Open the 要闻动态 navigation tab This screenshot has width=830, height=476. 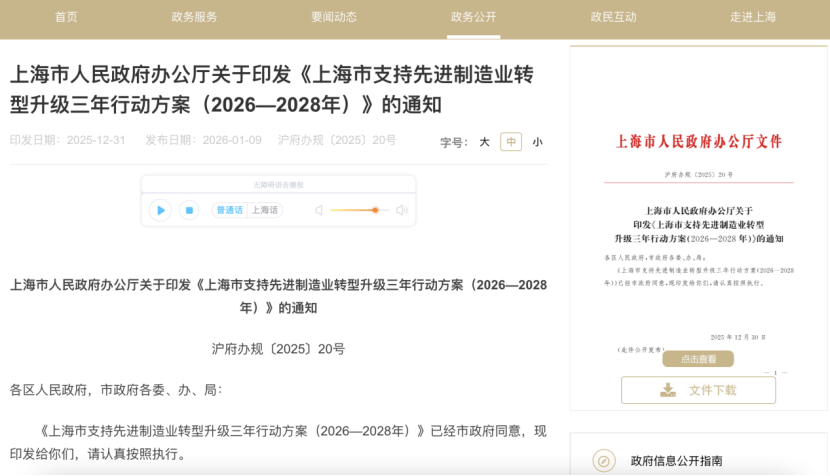(x=334, y=17)
